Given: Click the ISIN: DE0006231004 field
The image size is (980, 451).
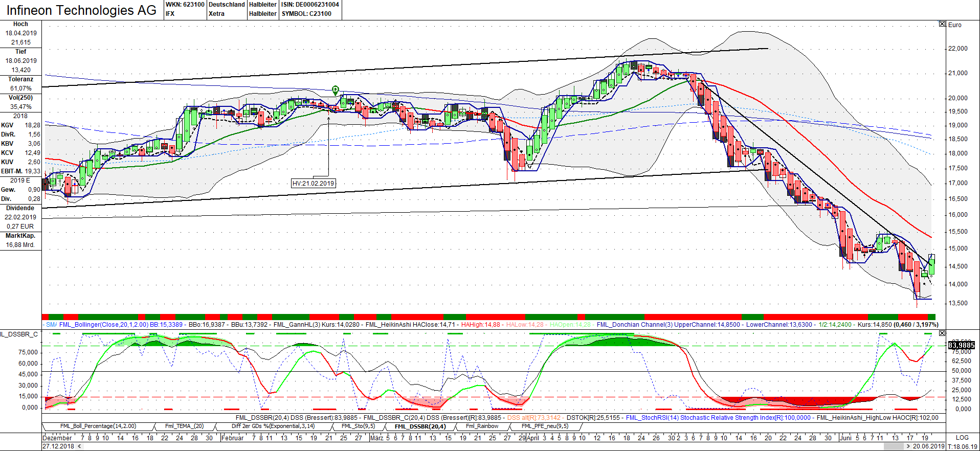Looking at the screenshot, I should pyautogui.click(x=310, y=5).
